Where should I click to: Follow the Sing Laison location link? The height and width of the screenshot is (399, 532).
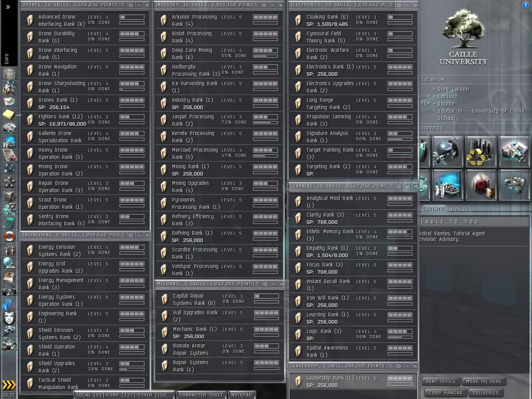(453, 89)
